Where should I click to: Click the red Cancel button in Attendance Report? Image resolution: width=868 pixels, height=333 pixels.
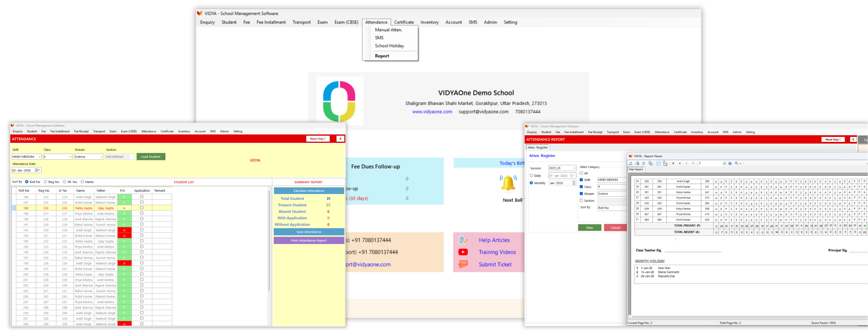click(x=615, y=228)
